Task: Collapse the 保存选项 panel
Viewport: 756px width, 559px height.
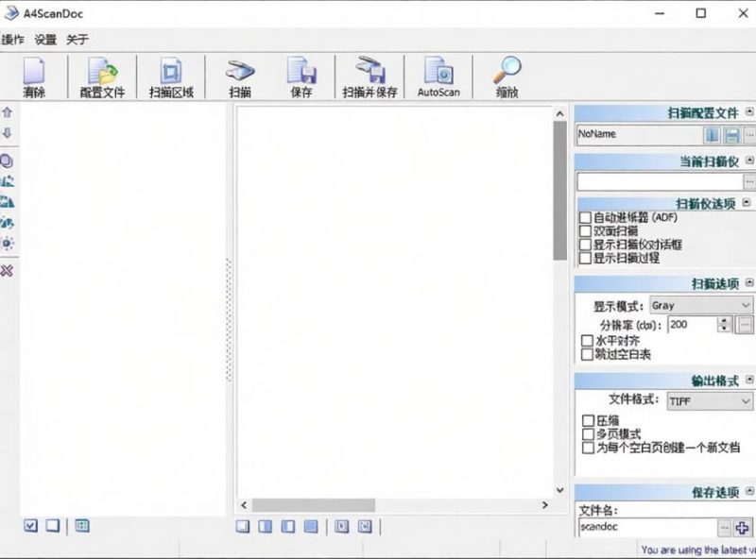Action: pos(749,491)
